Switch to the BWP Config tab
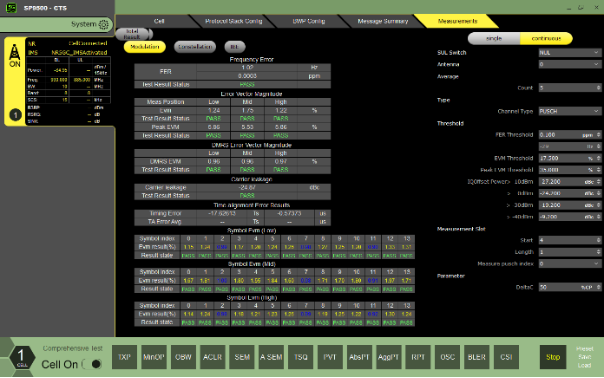Image resolution: width=604 pixels, height=378 pixels. pos(309,21)
